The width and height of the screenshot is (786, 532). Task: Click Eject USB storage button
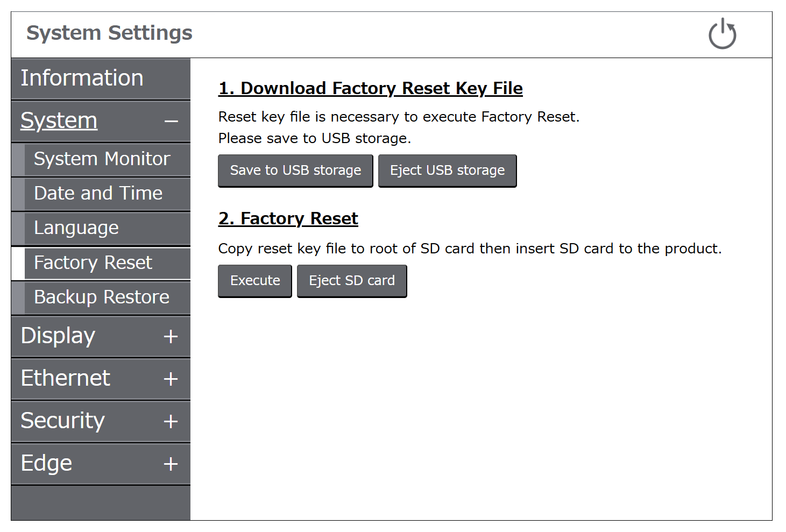click(447, 171)
